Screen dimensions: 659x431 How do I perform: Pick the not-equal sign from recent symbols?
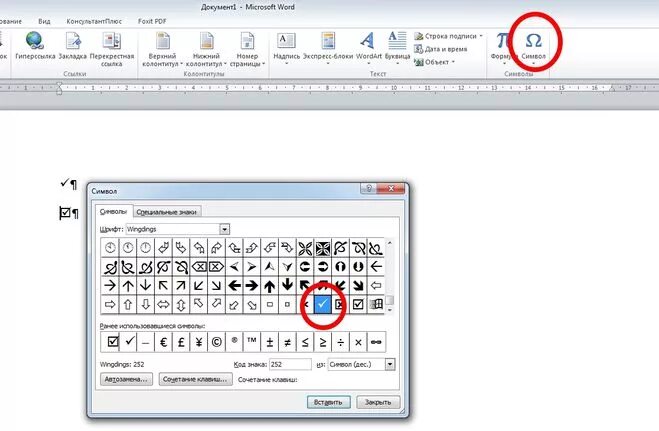[x=287, y=342]
